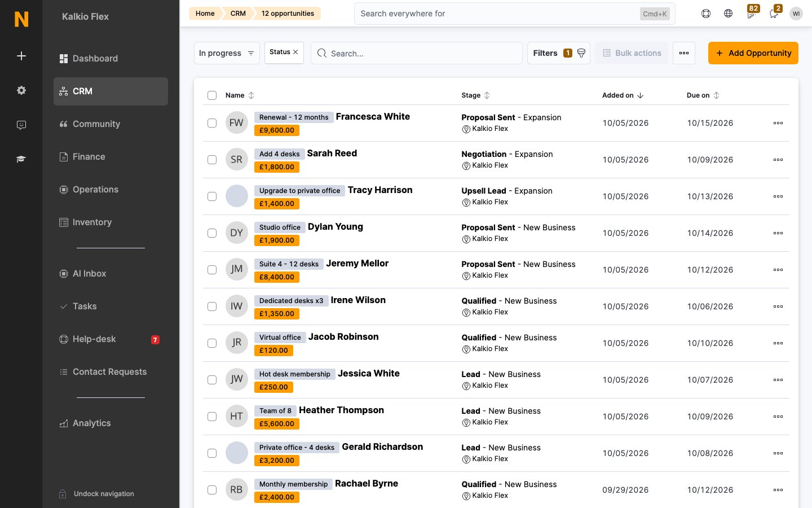Viewport: 812px width, 508px height.
Task: Open the help lifebuoy icon in header
Action: point(706,14)
